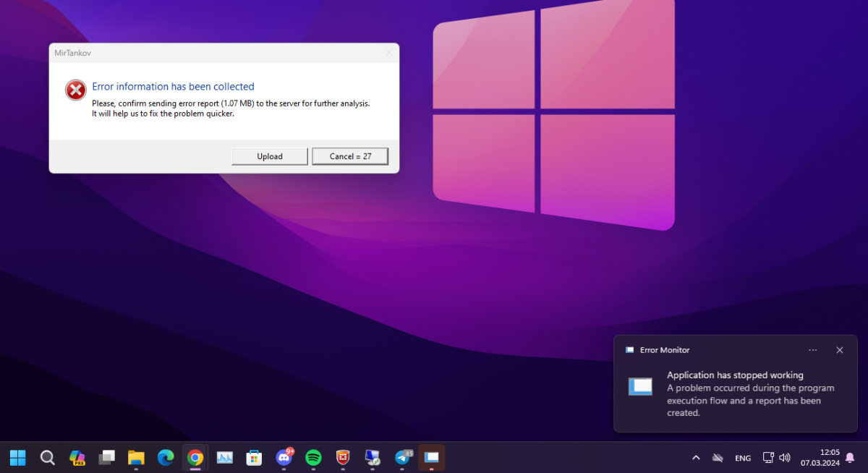The image size is (868, 473).
Task: Click the "Error Monitor" notification header title
Action: pyautogui.click(x=665, y=350)
